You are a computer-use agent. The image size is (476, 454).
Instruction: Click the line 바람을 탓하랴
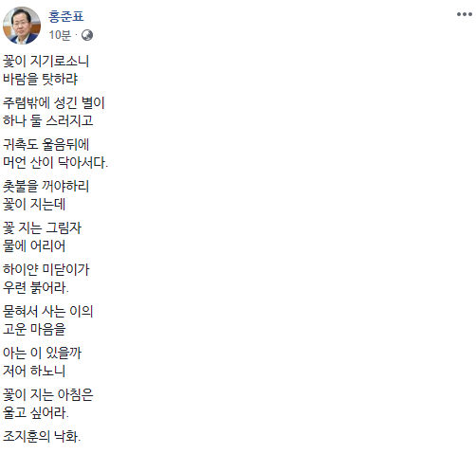click(40, 79)
